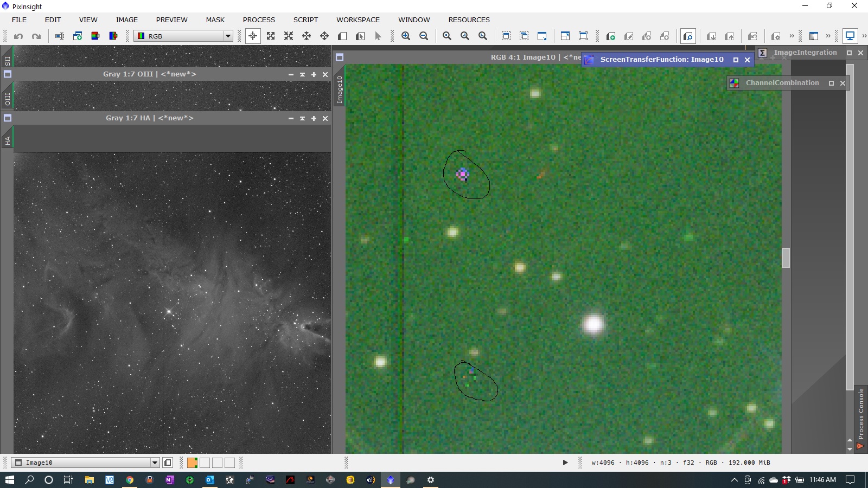Open the WORKSPACE menu
Viewport: 868px width, 488px height.
point(358,20)
